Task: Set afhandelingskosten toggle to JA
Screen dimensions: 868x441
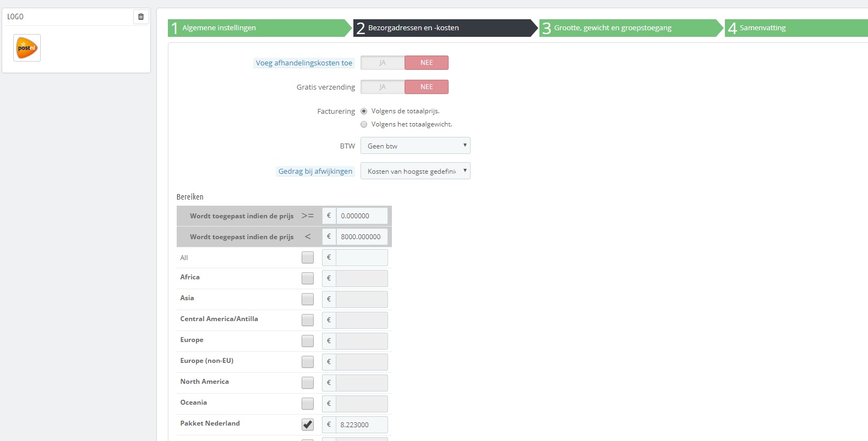Action: coord(383,63)
